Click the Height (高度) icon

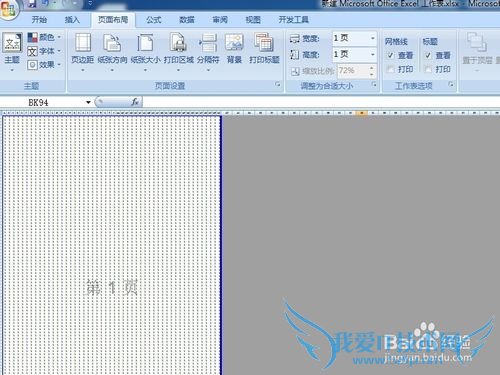(x=295, y=54)
